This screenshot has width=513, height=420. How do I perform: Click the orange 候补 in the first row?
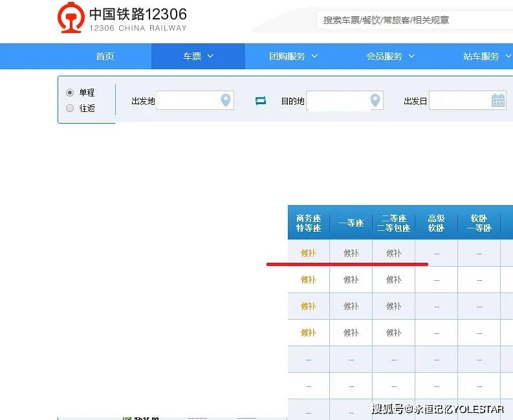click(x=308, y=253)
